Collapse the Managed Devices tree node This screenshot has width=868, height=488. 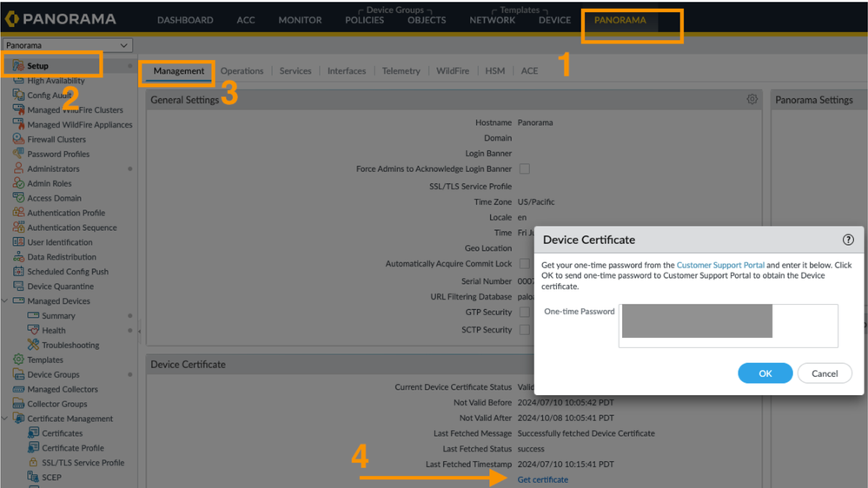point(6,301)
